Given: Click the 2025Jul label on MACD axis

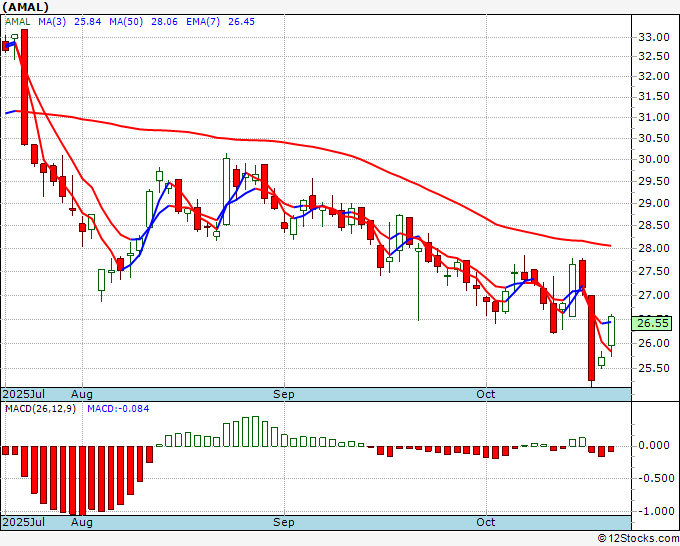Looking at the screenshot, I should click(24, 522).
